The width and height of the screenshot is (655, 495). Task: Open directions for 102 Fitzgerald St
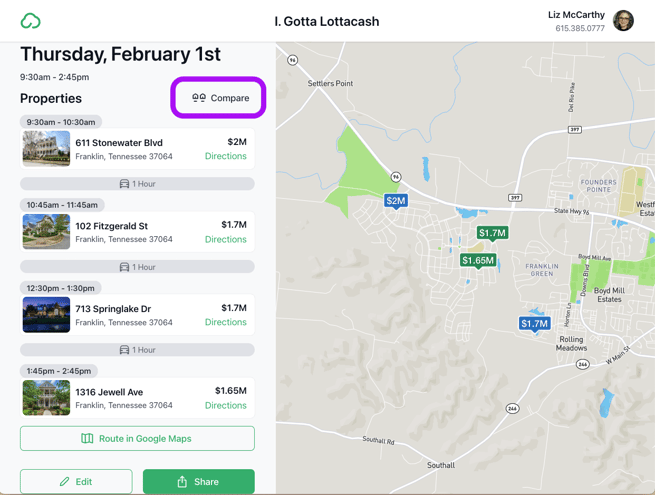[x=225, y=239]
